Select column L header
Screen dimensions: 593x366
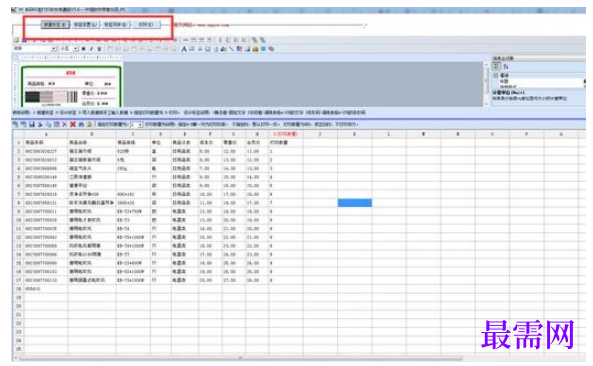click(x=389, y=134)
